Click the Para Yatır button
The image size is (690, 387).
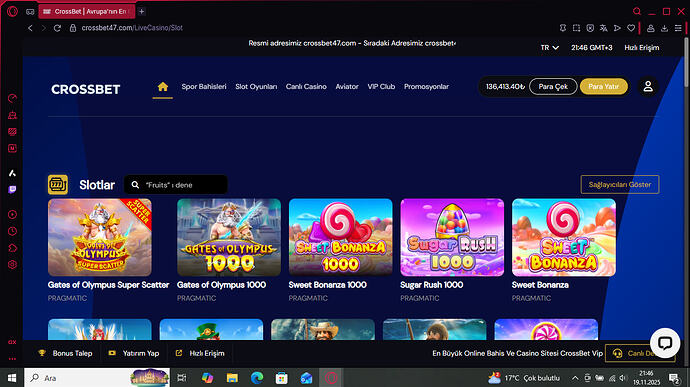(603, 86)
